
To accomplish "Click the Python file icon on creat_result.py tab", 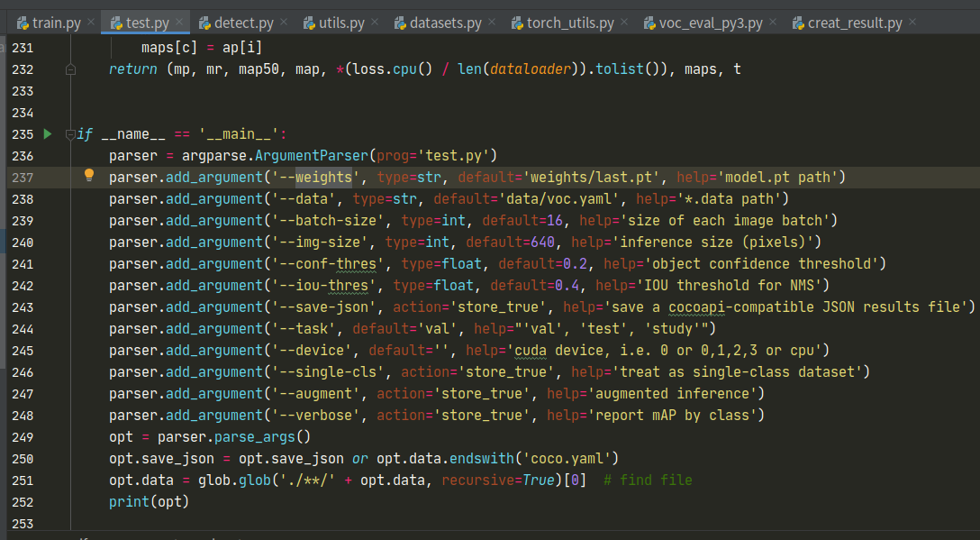I will (x=798, y=23).
